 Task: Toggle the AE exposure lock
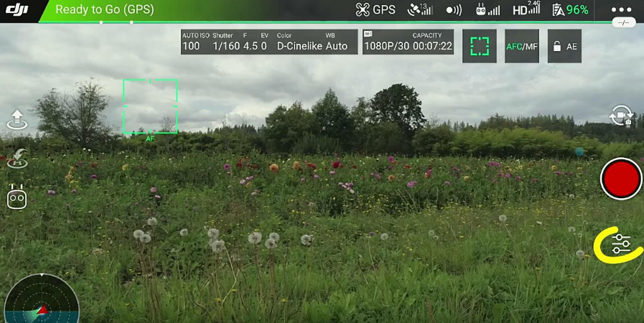(564, 46)
